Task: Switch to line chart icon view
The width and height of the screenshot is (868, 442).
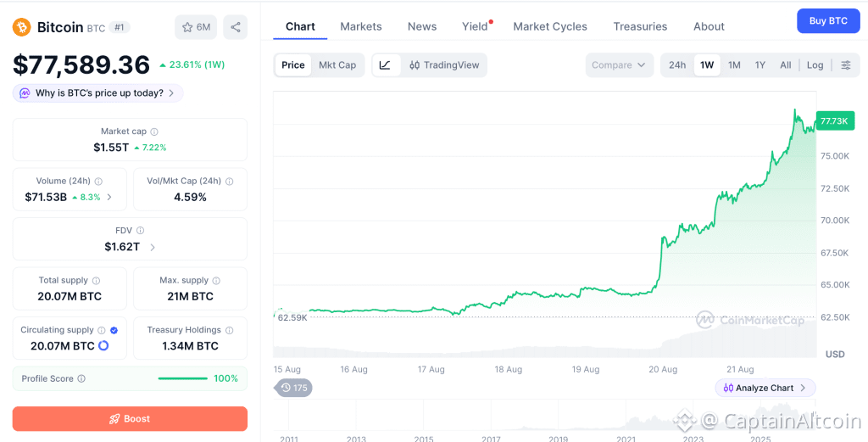Action: click(386, 64)
